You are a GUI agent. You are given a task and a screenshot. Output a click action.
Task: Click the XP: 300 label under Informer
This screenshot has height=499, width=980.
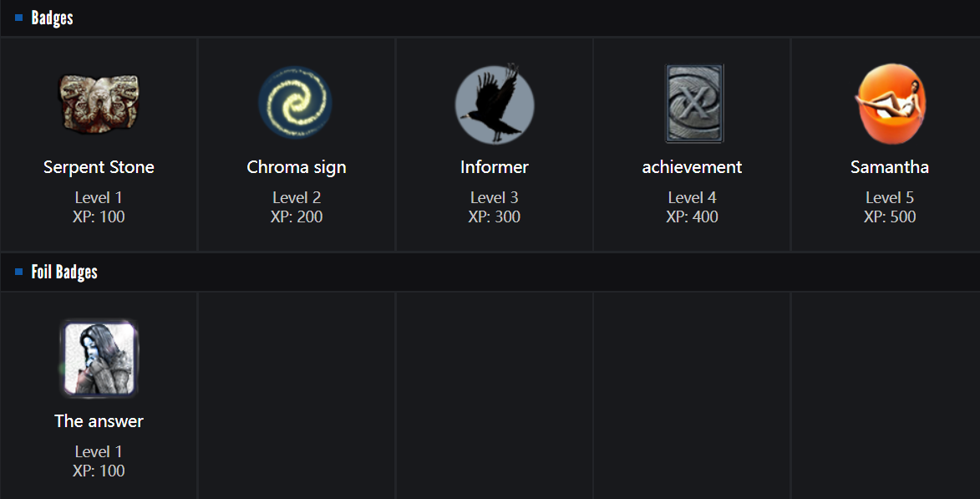(495, 217)
